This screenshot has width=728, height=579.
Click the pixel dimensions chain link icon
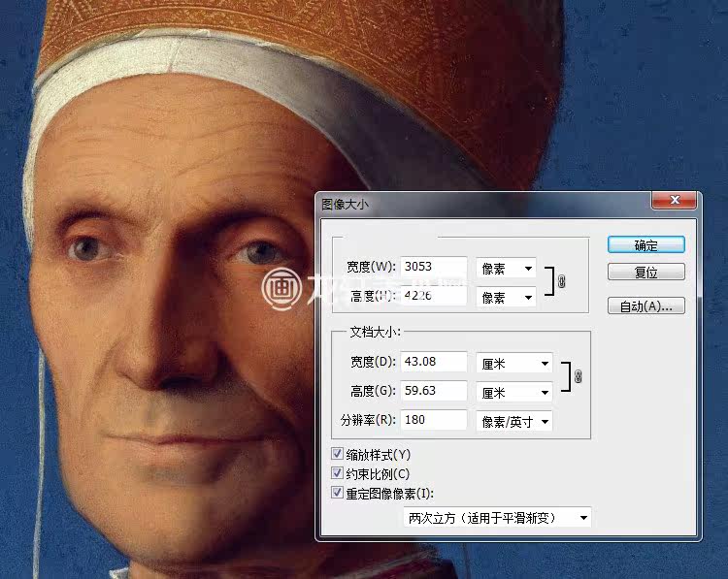tap(561, 281)
